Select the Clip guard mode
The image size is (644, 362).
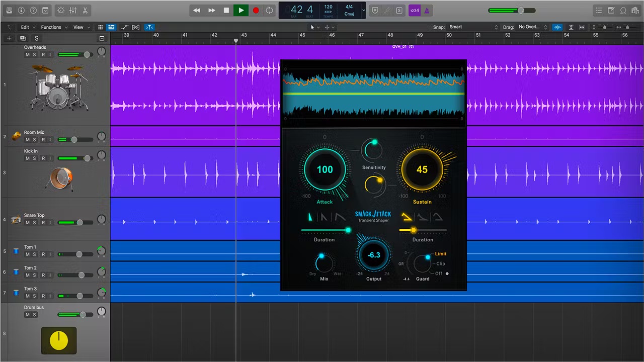[x=441, y=264]
